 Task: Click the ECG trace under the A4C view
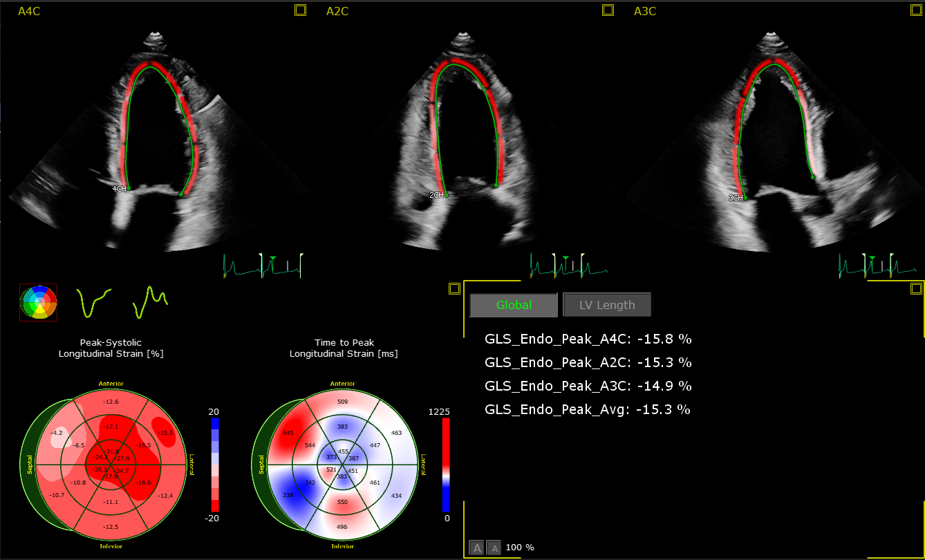(263, 263)
